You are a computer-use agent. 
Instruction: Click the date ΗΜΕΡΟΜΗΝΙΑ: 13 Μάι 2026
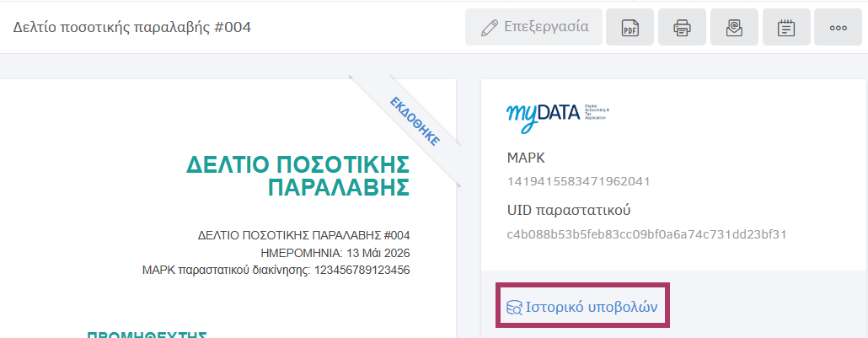335,254
